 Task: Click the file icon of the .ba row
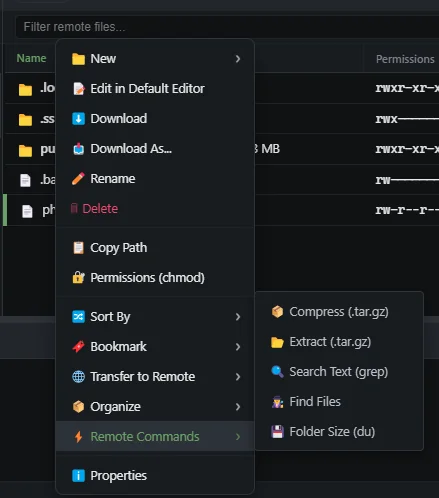pyautogui.click(x=25, y=180)
